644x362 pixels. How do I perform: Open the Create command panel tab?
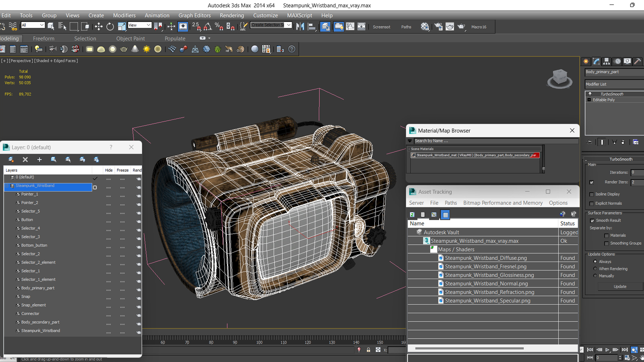click(586, 61)
